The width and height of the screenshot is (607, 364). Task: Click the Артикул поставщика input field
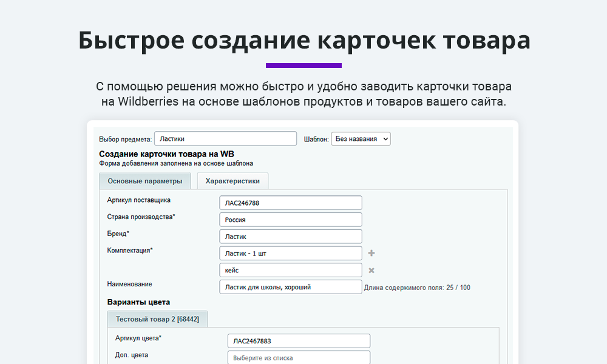point(290,203)
